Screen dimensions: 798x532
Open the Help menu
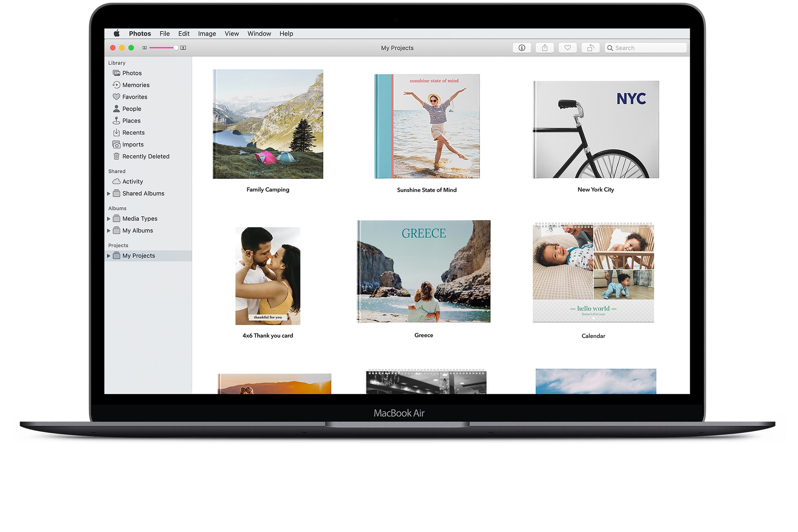286,34
